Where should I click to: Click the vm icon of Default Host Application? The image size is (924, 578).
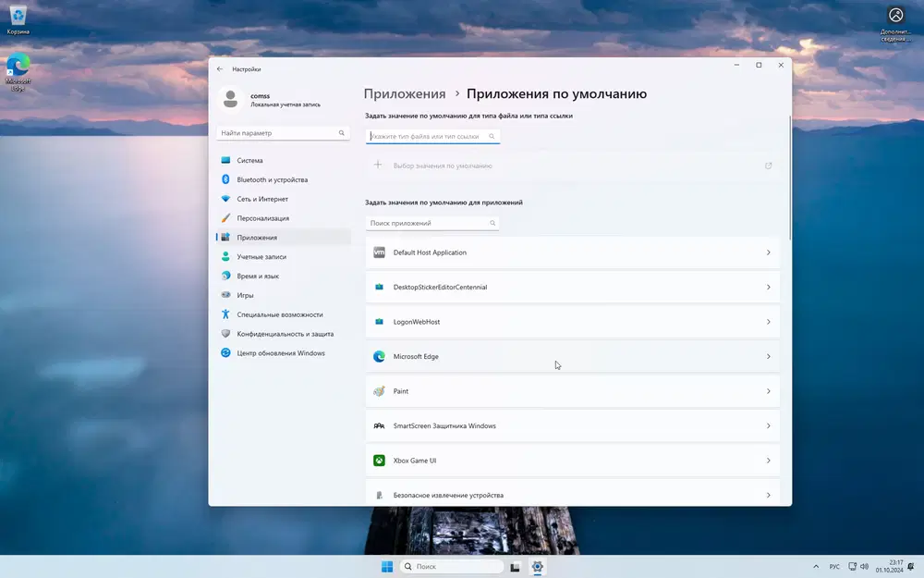379,252
